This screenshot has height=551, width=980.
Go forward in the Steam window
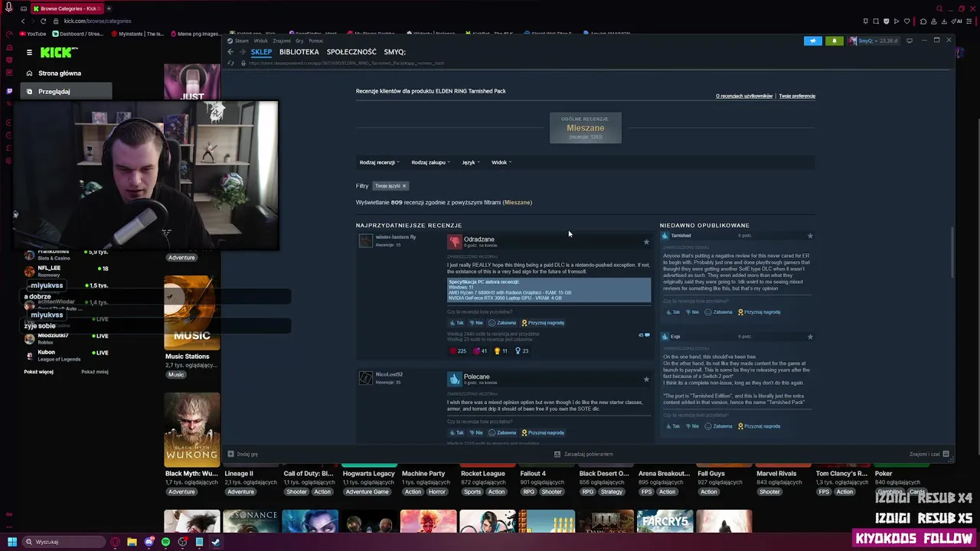point(243,52)
